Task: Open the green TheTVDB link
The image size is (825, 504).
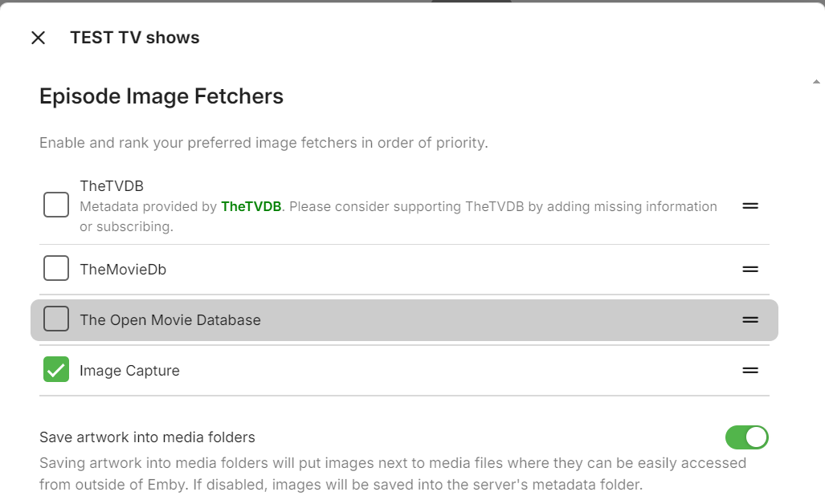Action: point(251,206)
